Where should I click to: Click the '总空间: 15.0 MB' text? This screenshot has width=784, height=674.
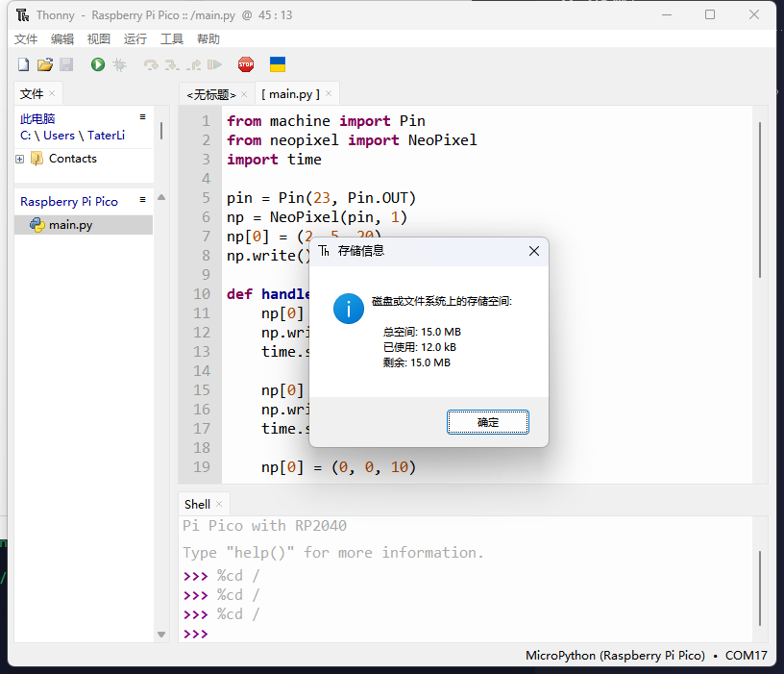422,332
